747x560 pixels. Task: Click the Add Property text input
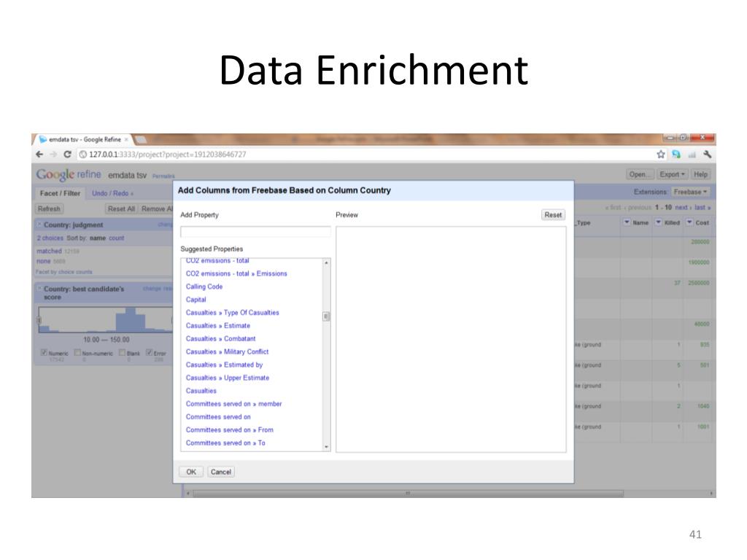(255, 232)
